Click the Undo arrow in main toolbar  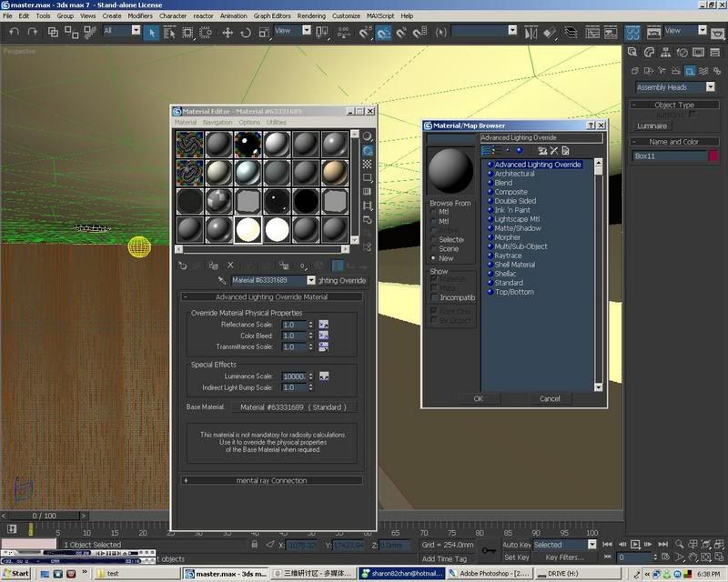13,32
